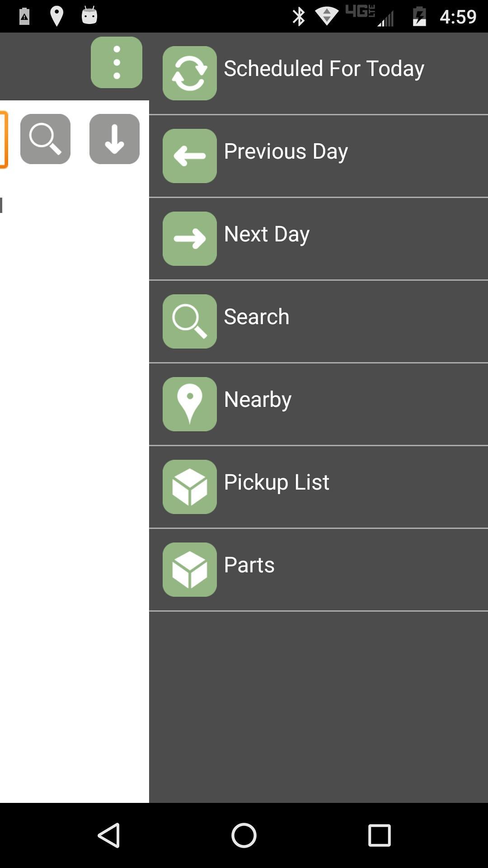Image resolution: width=488 pixels, height=868 pixels.
Task: Tap the gray down-arrow download button
Action: [x=114, y=139]
